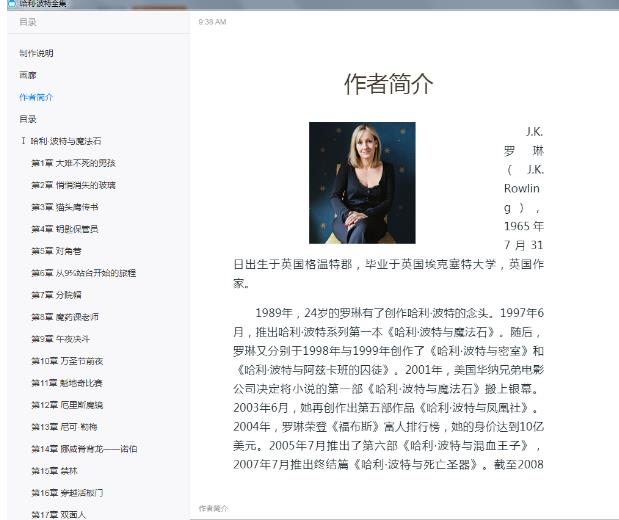This screenshot has width=619, height=520.
Task: Go to the 目录 entry below 作者简介
Action: pos(28,119)
